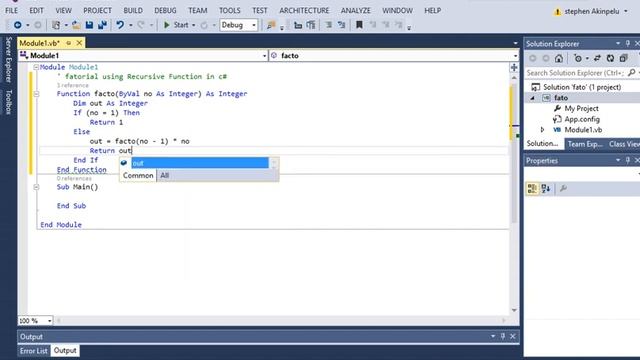Click the 1 reference CodeLens link
Screen dimensions: 640x360
[73, 85]
